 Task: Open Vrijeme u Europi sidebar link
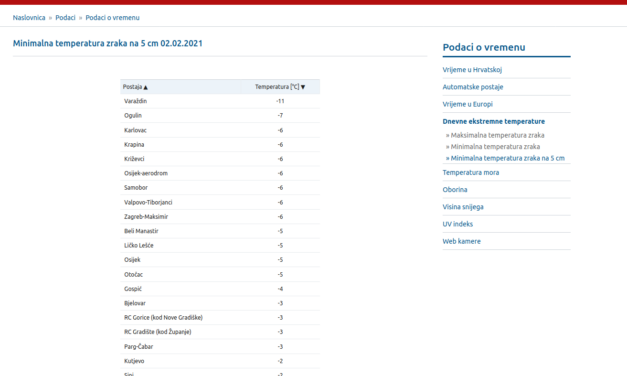point(467,104)
